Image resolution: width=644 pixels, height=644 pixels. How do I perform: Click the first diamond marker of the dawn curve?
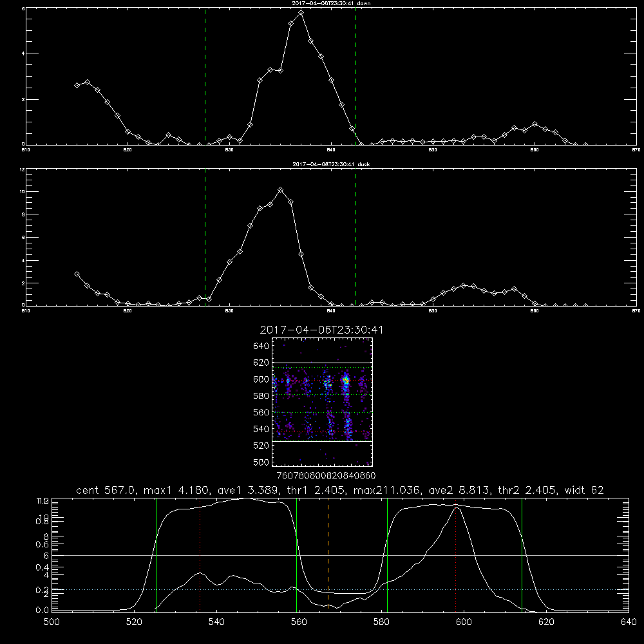coord(77,85)
